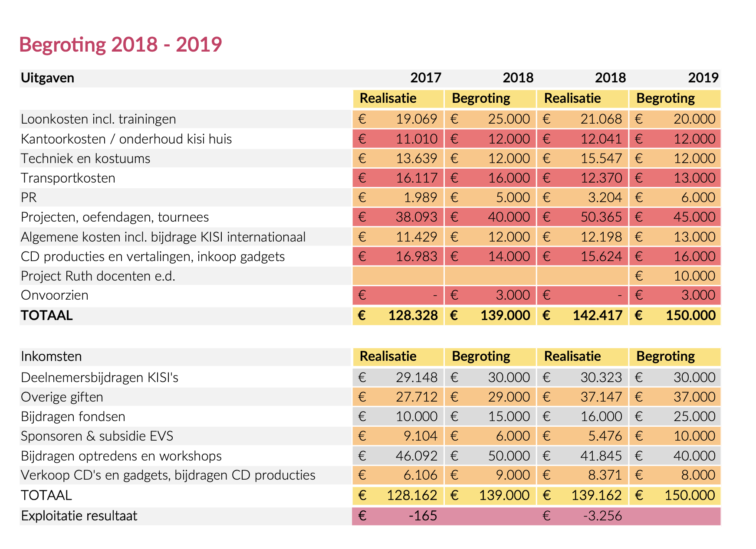The image size is (756, 549).
Task: Click the 19.069 Loonkosten value
Action: pos(417,119)
